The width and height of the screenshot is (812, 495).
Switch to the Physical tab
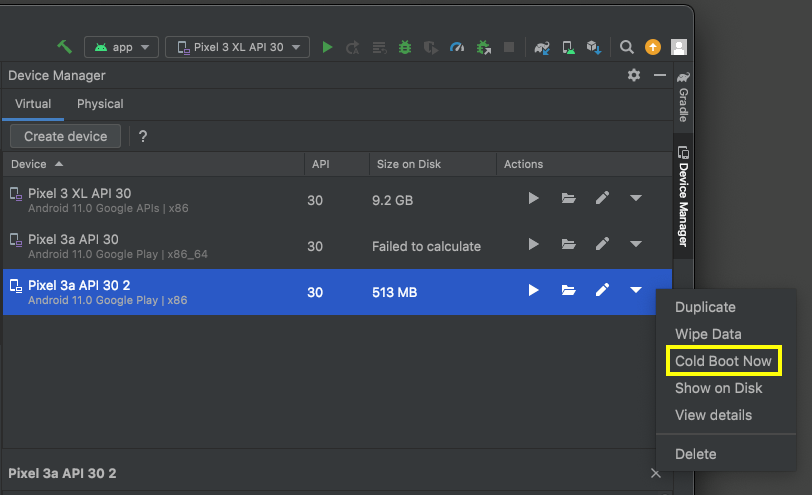tap(100, 104)
